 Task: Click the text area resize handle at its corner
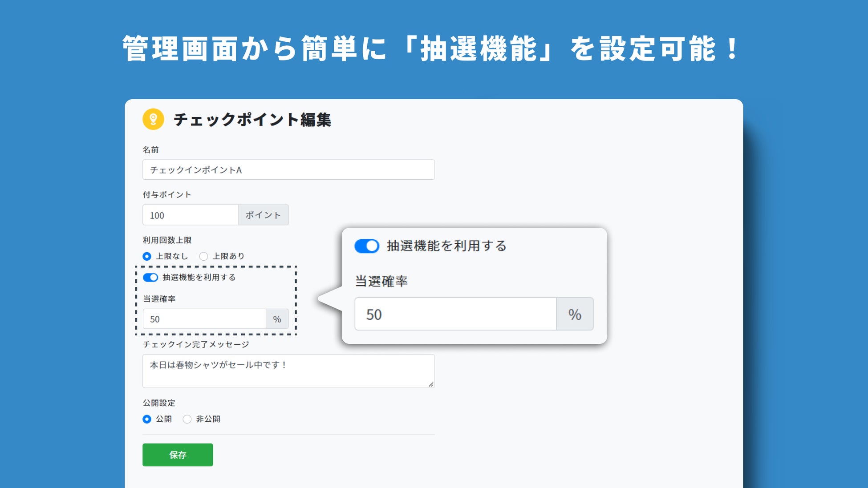point(431,384)
